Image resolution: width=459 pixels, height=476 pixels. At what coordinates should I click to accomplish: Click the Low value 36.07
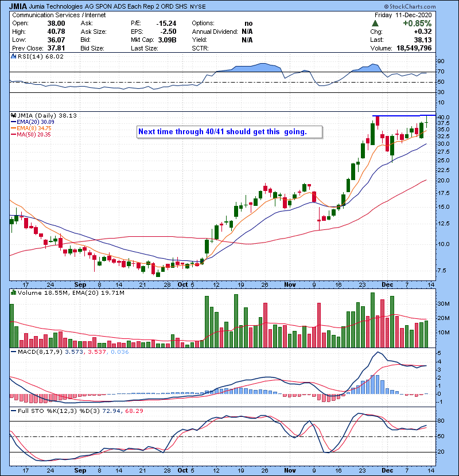(x=56, y=40)
